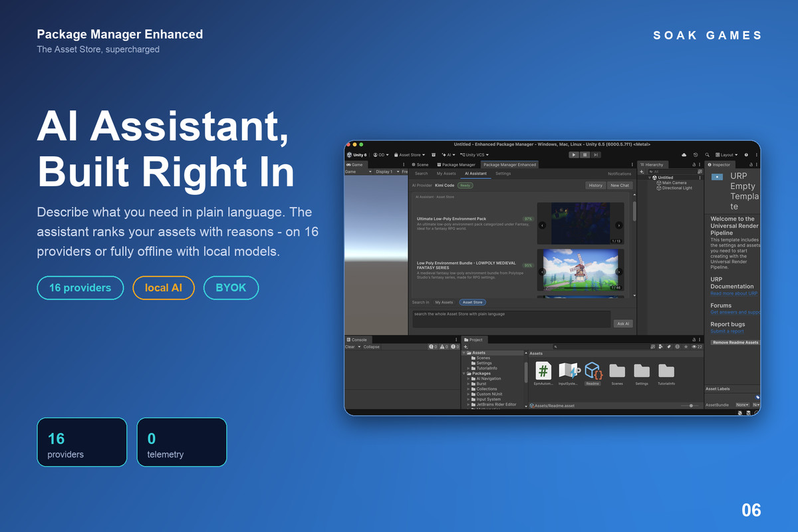Open the Search tab in Package Manager Enhanced
798x532 pixels.
point(422,174)
